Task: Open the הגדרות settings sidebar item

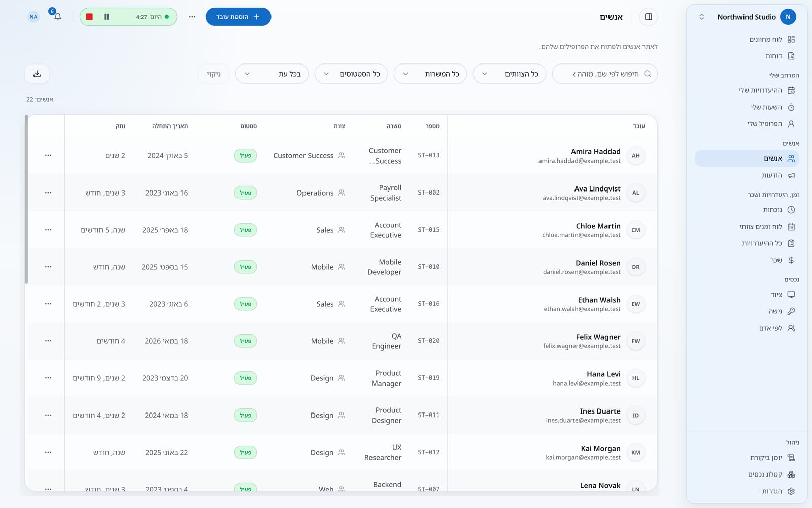Action: coord(747,491)
